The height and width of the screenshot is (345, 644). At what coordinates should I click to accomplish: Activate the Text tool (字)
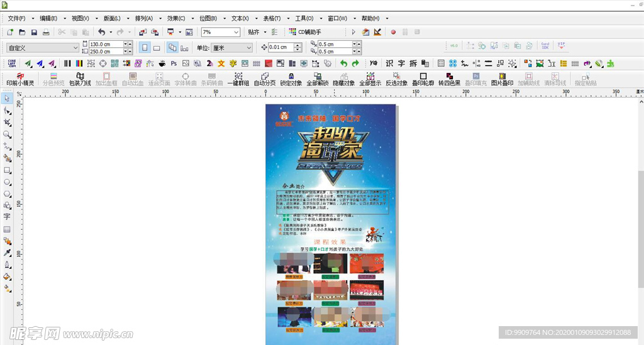click(x=8, y=217)
